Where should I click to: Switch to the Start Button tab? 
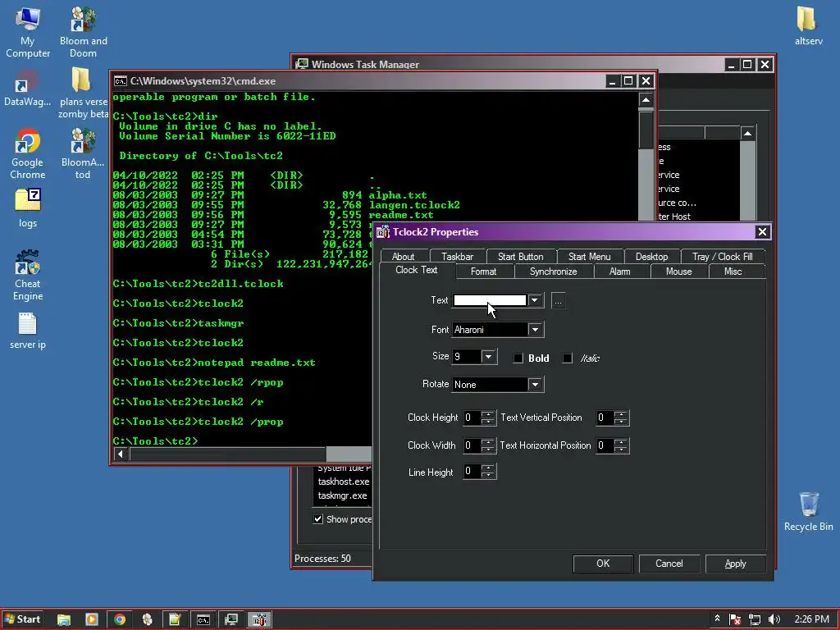[x=520, y=257]
